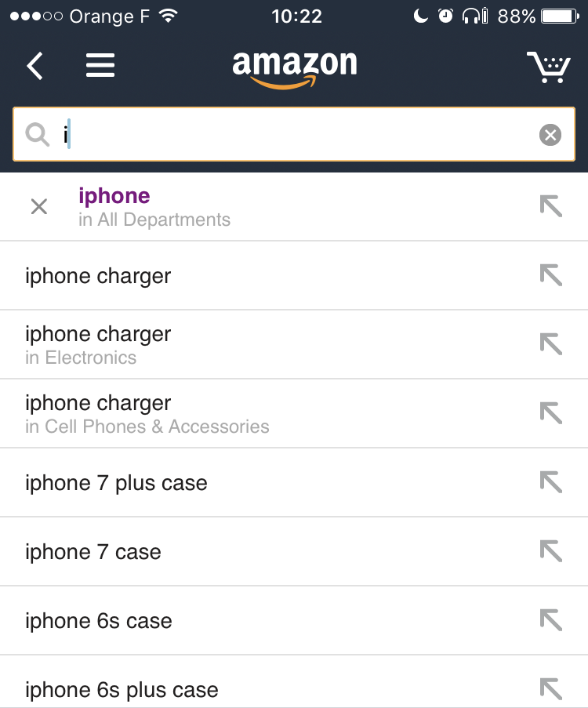Remove the iphone history suggestion
588x708 pixels.
point(38,207)
